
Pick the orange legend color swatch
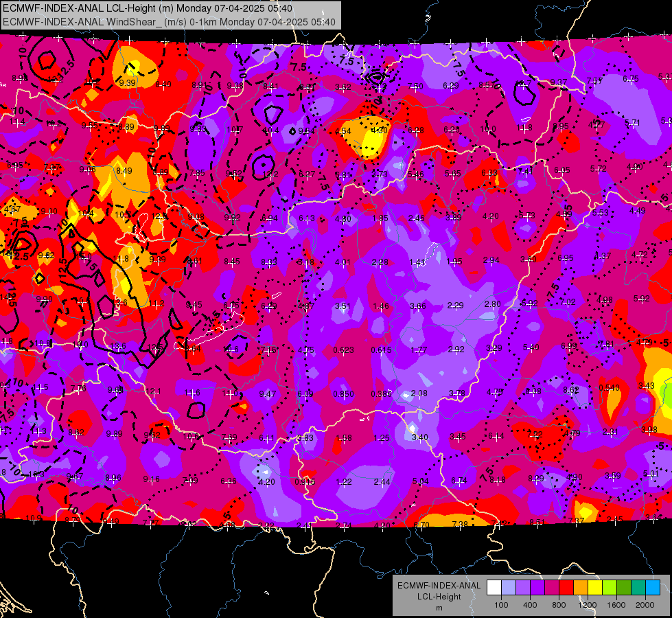[581, 588]
